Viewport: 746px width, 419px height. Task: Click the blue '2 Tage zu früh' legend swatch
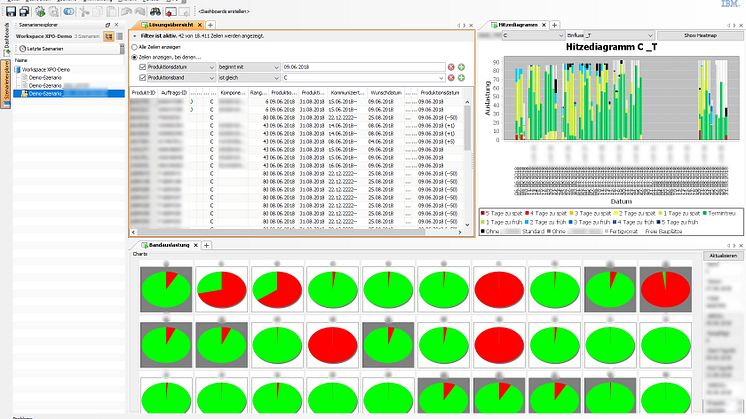pyautogui.click(x=527, y=222)
